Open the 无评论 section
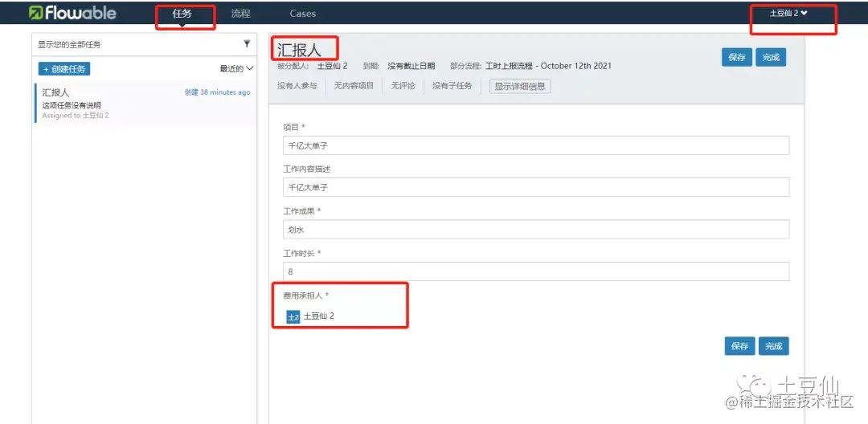Image resolution: width=868 pixels, height=424 pixels. (403, 86)
